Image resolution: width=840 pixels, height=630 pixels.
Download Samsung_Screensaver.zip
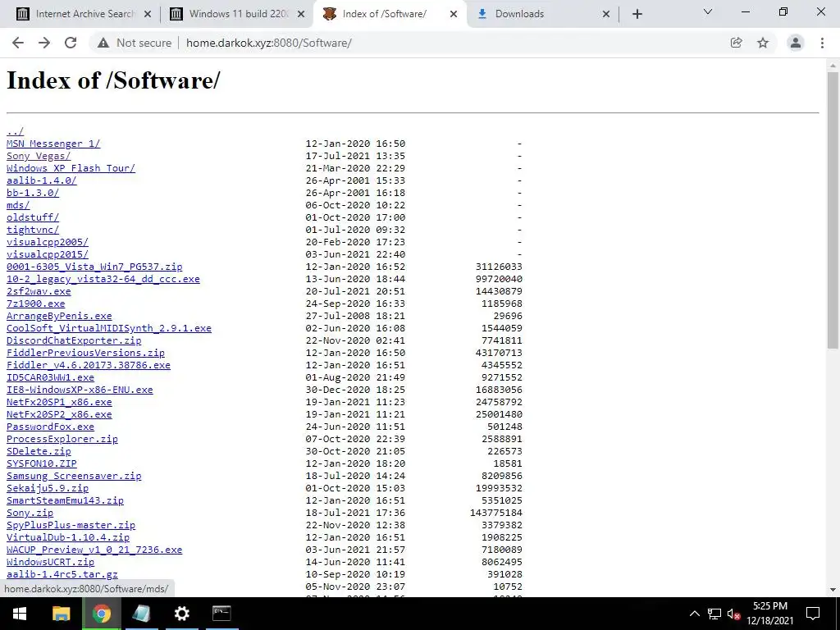point(74,477)
